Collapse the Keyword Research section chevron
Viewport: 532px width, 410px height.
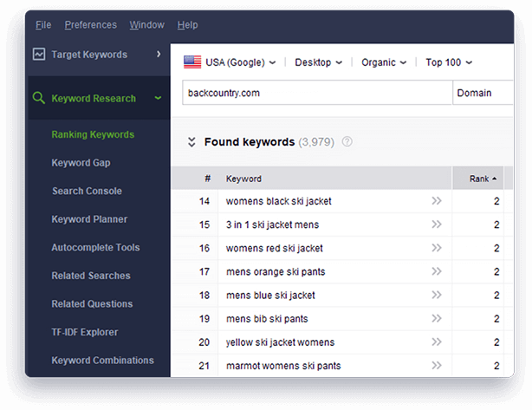(158, 98)
